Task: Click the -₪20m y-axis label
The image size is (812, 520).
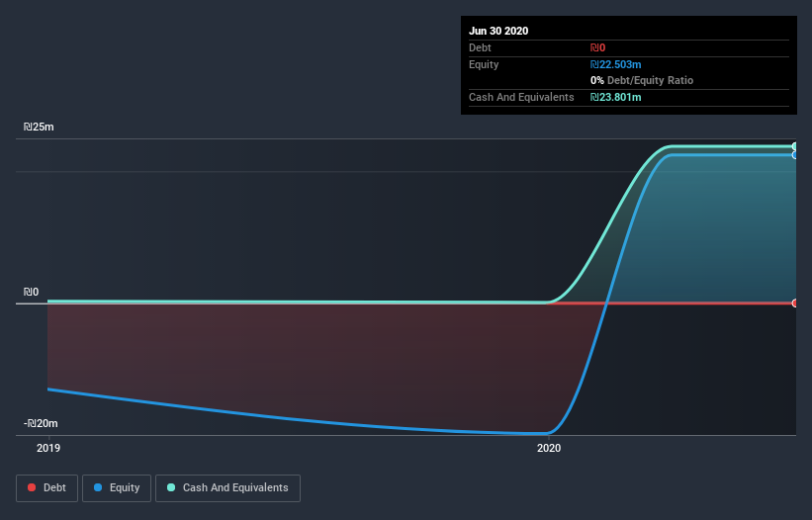Action: (x=41, y=423)
